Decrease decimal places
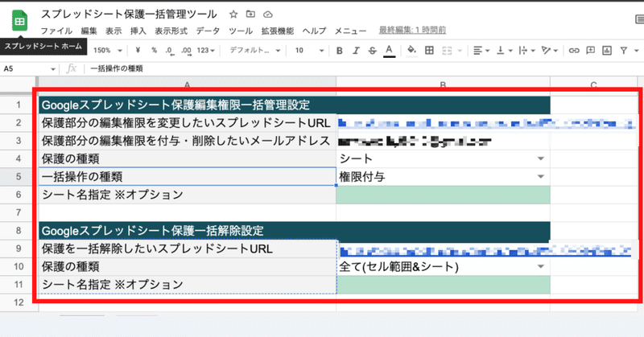Viewport: 644px width, 337px height. click(x=170, y=51)
